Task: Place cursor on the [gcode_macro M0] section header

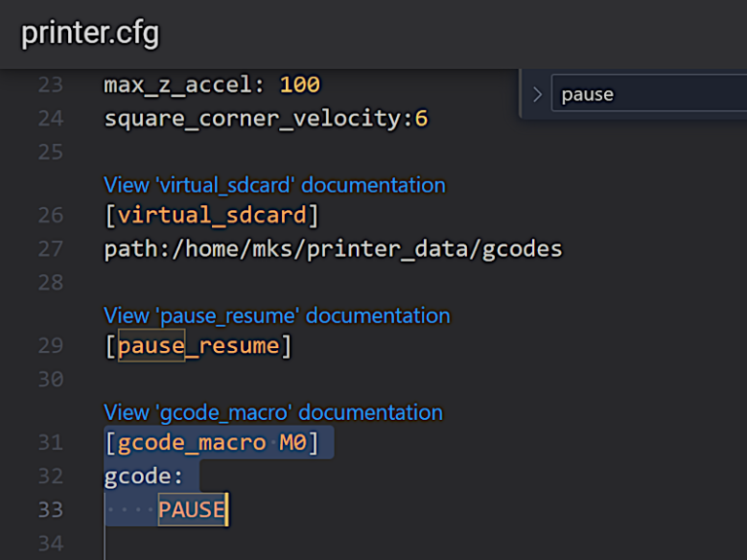Action: (x=211, y=443)
